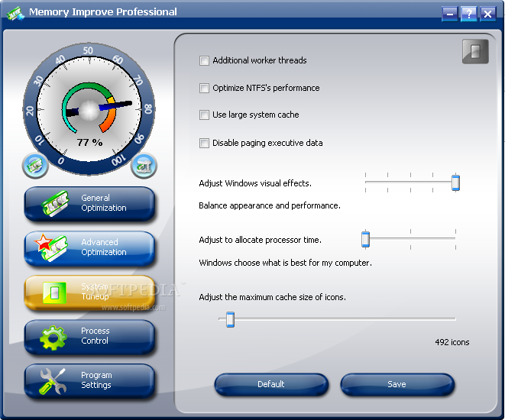Check Optimize NTFS's performance
Image resolution: width=505 pixels, height=420 pixels.
204,88
